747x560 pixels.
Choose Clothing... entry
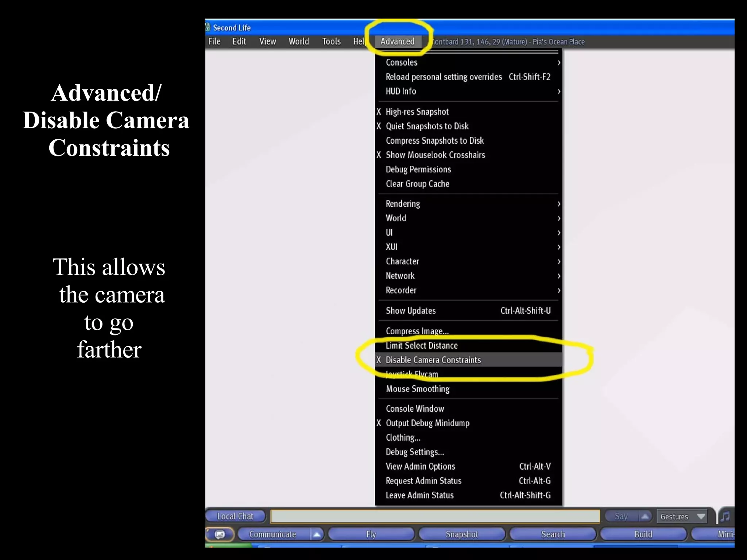[468, 437]
